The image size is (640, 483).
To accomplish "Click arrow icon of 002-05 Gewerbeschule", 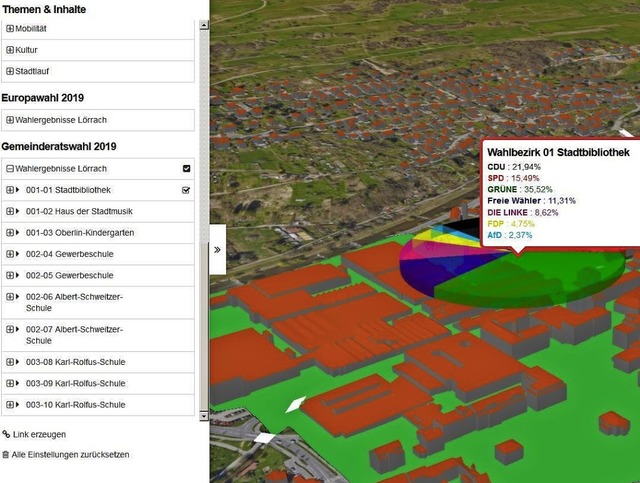I will 18,275.
